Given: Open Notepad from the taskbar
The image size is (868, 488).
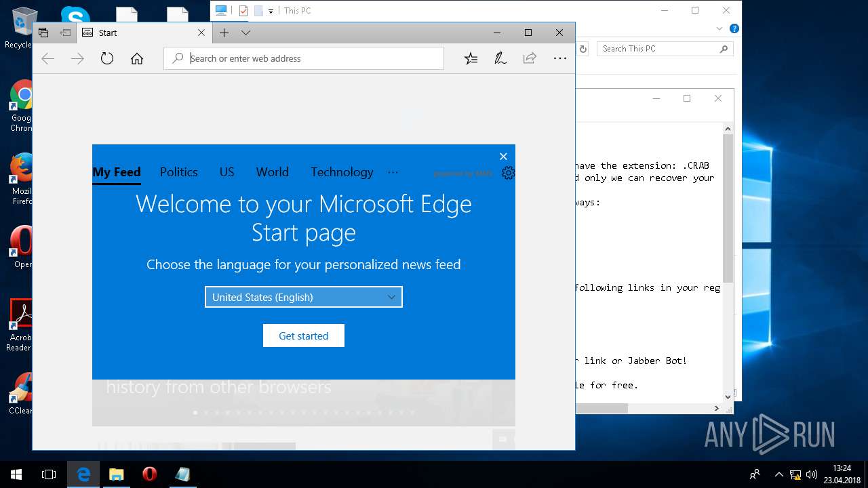Looking at the screenshot, I should point(182,474).
